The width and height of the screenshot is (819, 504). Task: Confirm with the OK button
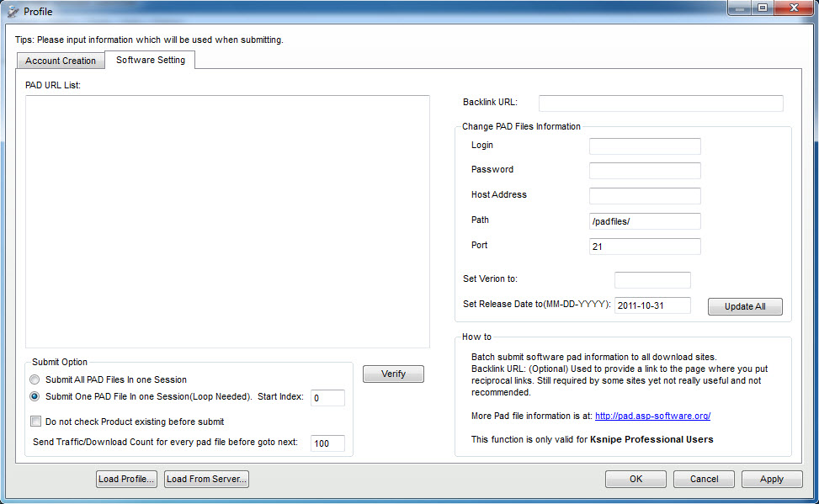(x=636, y=479)
